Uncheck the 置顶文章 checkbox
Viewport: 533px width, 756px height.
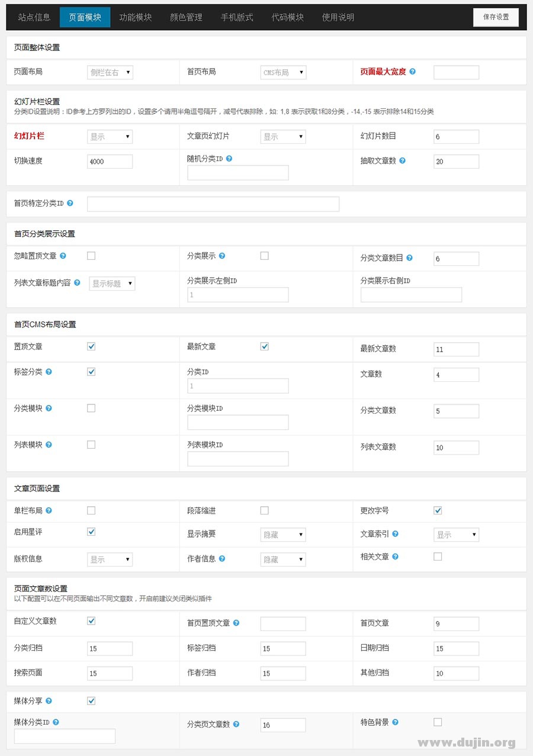pos(91,346)
